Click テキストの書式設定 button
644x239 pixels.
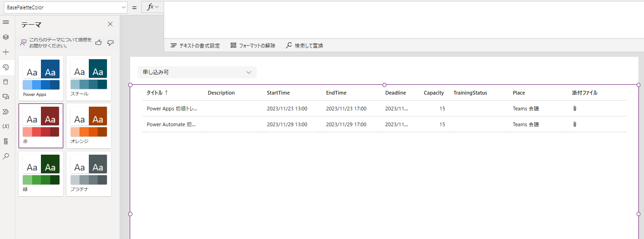click(x=195, y=46)
